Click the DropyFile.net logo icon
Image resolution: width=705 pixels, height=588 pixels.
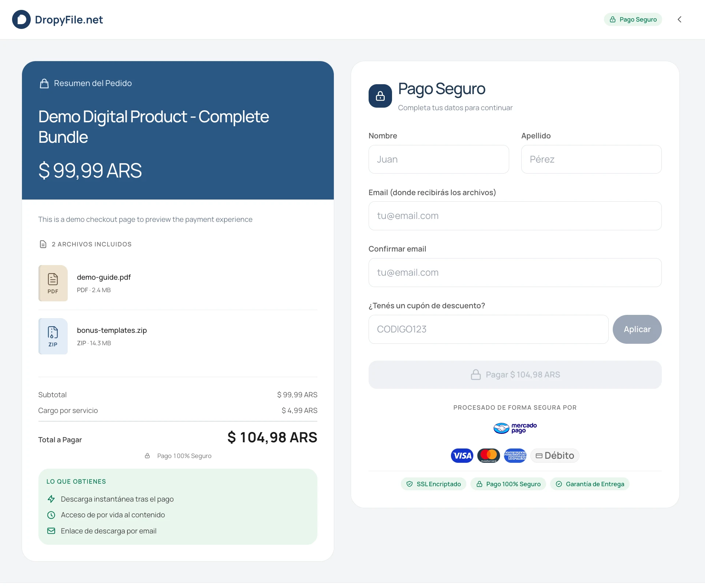21,19
